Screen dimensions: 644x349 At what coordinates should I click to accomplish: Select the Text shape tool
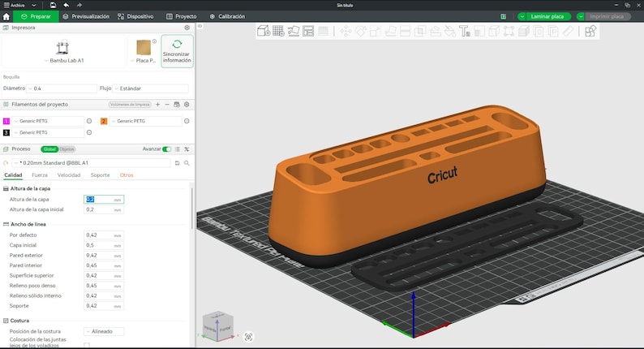tap(465, 31)
